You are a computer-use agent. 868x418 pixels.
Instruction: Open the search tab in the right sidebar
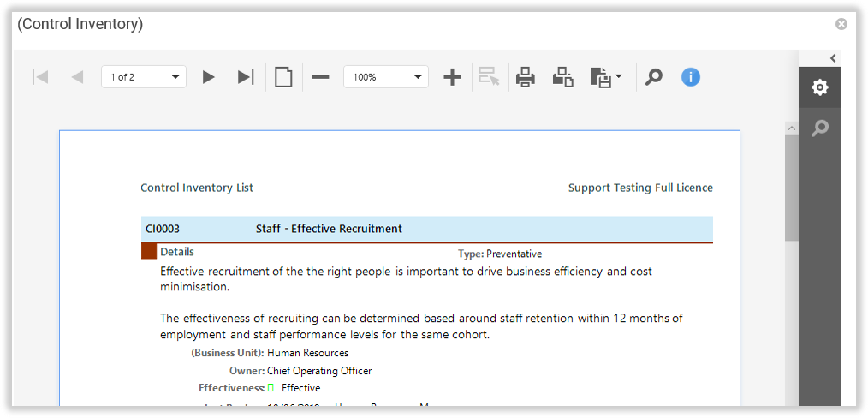click(819, 128)
